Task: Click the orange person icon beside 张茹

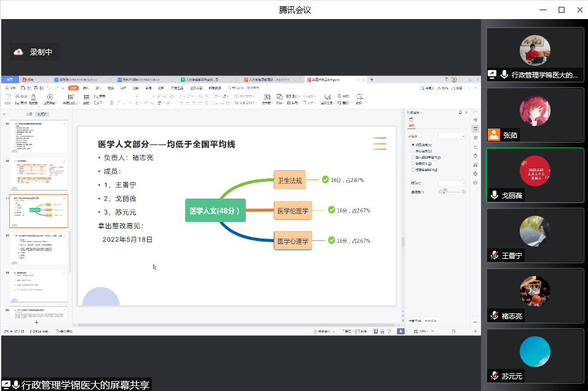Action: point(493,135)
